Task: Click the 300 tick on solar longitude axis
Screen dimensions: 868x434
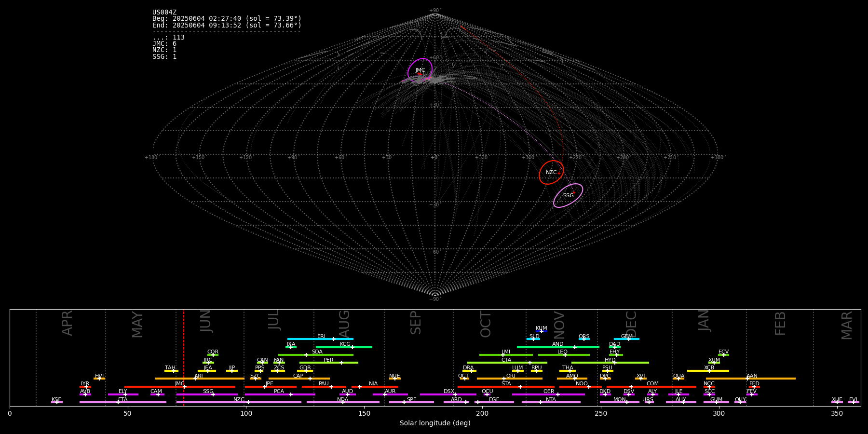Action: click(x=719, y=413)
